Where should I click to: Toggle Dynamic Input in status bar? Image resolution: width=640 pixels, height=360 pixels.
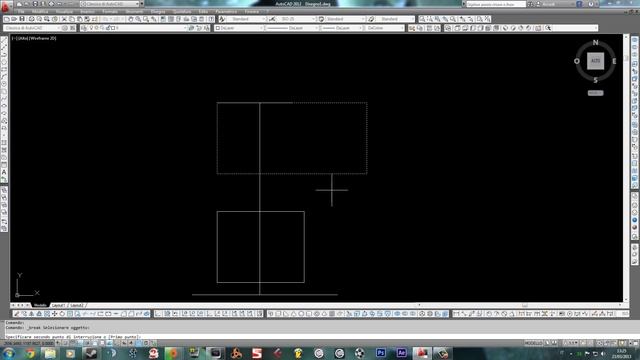tap(124, 343)
